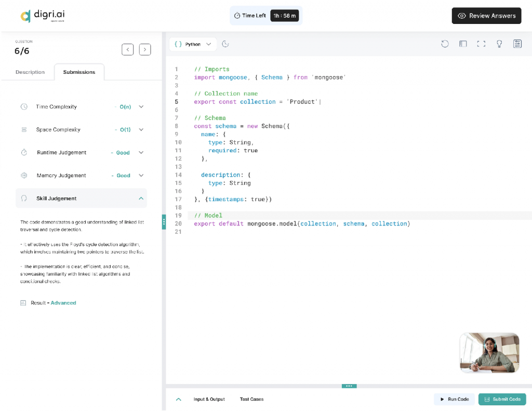Toggle dark mode moon icon
Viewport: 532px width, 411px height.
225,44
